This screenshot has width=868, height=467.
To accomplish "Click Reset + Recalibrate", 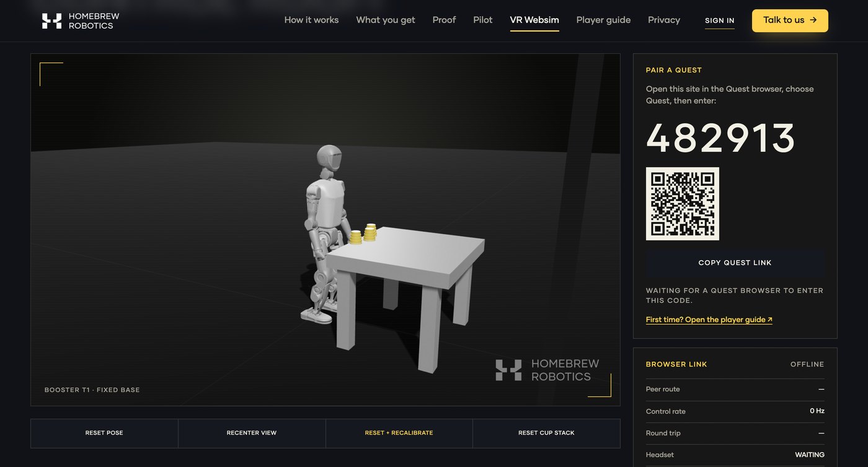I will tap(399, 433).
